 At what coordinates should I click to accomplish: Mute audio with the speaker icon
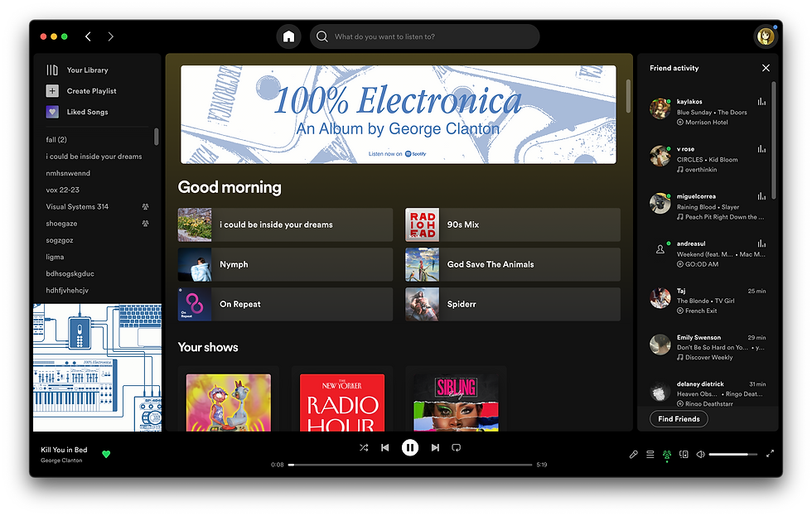coord(700,455)
